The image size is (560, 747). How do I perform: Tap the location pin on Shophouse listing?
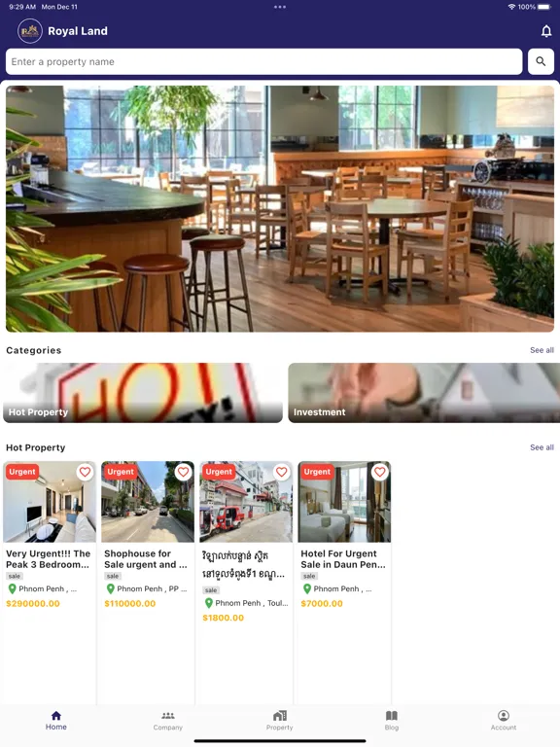point(111,588)
